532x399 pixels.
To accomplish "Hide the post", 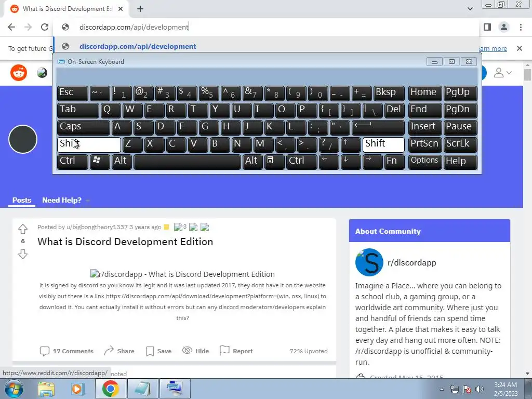I will coord(195,351).
